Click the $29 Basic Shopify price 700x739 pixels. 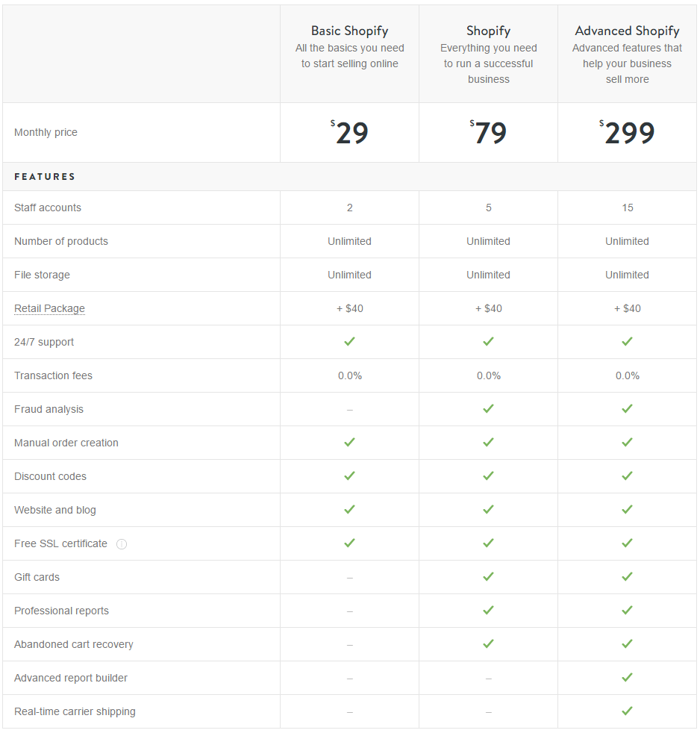[x=349, y=133]
